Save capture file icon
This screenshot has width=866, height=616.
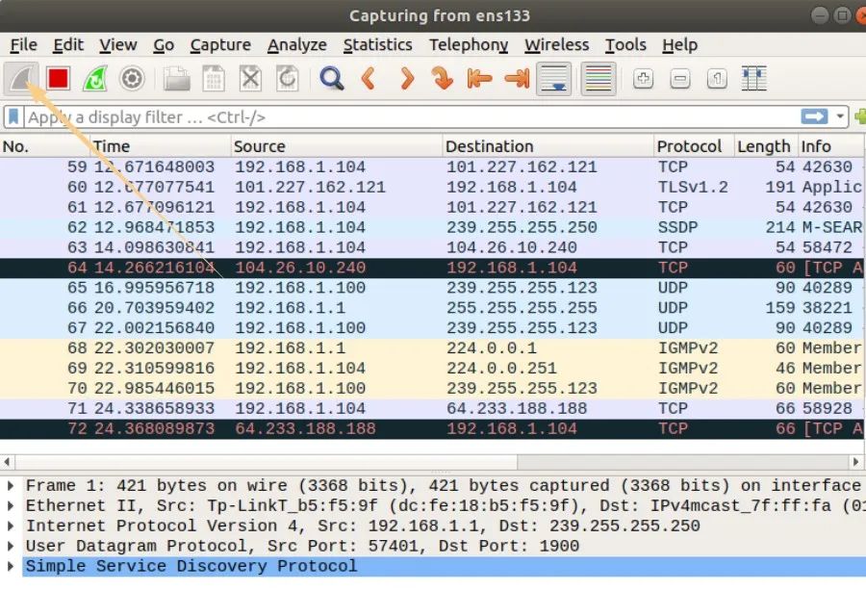point(214,79)
